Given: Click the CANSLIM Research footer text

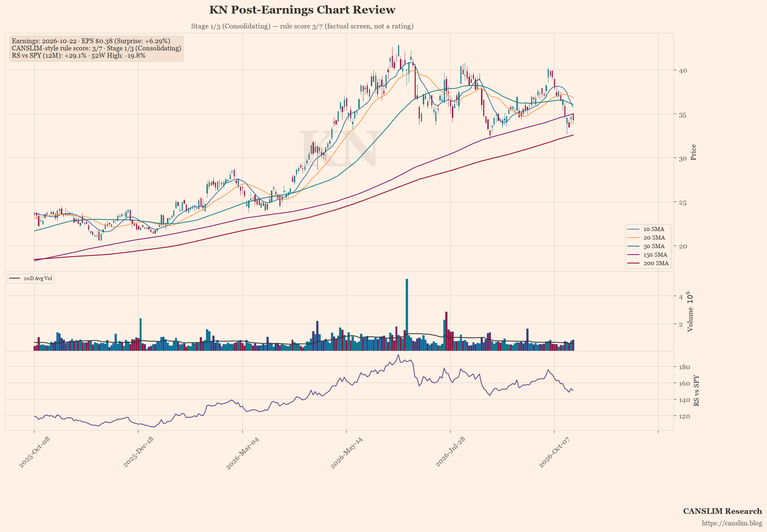Looking at the screenshot, I should pyautogui.click(x=722, y=511).
